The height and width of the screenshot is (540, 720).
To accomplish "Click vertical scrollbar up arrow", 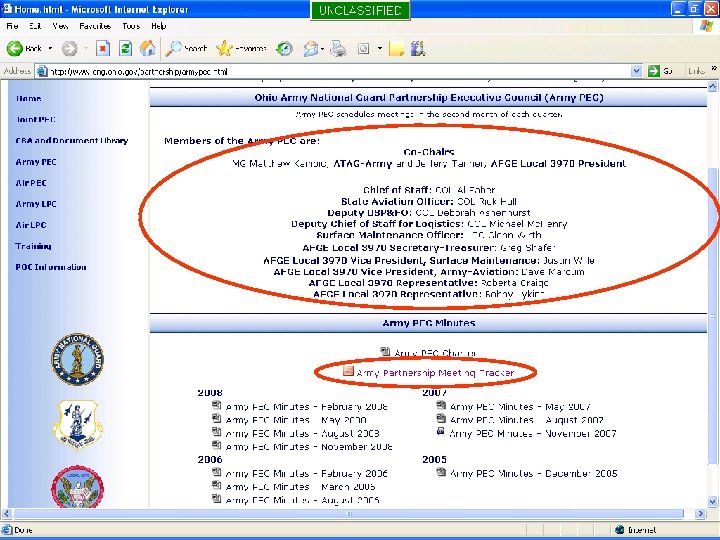I will point(713,86).
